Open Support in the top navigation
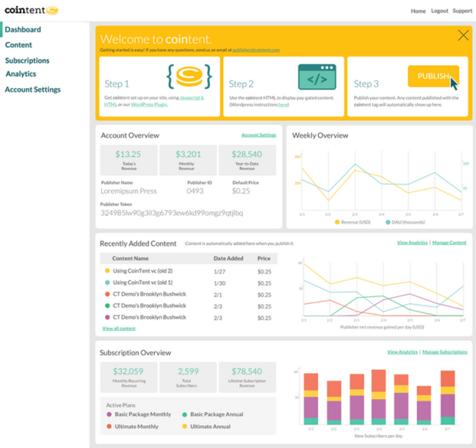Image resolution: width=476 pixels, height=448 pixels. (462, 11)
